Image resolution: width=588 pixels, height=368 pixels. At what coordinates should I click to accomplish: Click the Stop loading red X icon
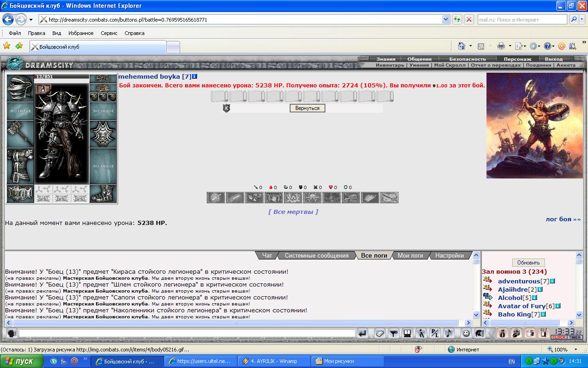pos(469,19)
